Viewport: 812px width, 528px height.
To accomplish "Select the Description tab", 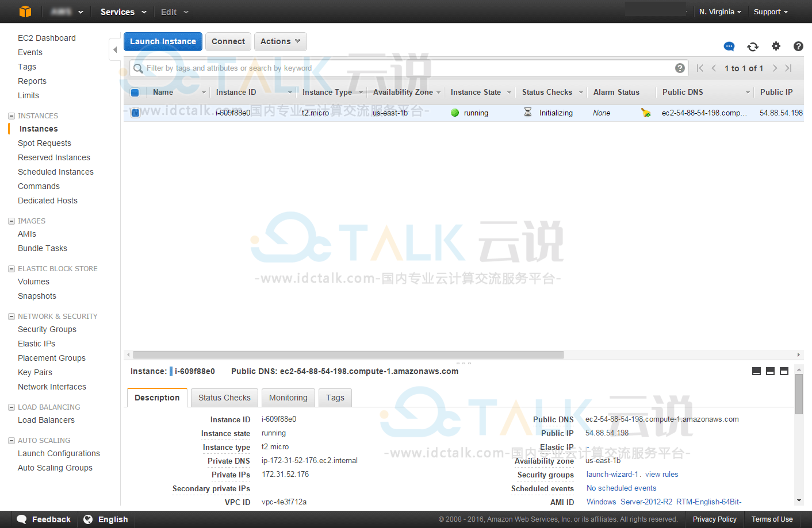I will coord(157,398).
